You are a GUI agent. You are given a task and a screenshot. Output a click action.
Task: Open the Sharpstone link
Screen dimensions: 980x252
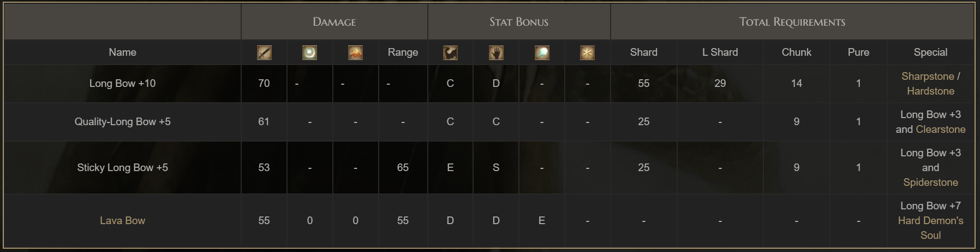point(928,77)
